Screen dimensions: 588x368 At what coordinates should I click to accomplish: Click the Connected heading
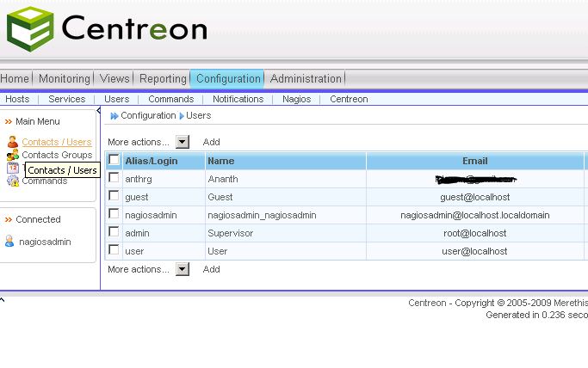38,219
